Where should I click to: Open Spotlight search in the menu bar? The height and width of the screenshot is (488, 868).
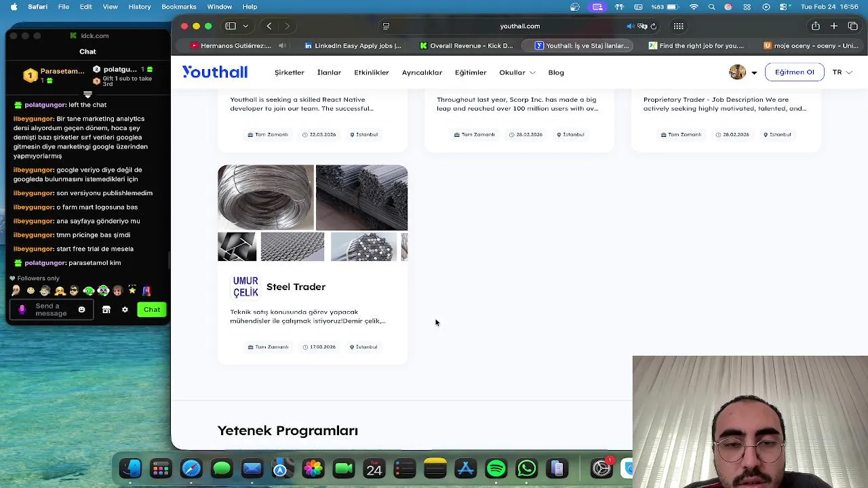click(711, 7)
